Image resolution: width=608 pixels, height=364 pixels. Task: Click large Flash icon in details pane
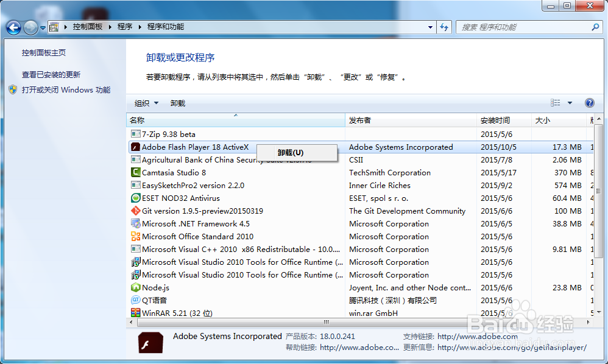point(150,342)
